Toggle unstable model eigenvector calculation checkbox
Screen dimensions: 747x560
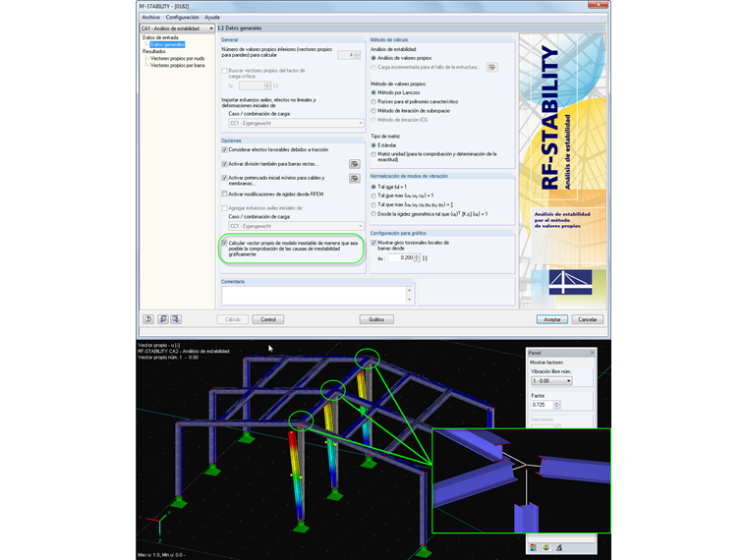pyautogui.click(x=224, y=244)
